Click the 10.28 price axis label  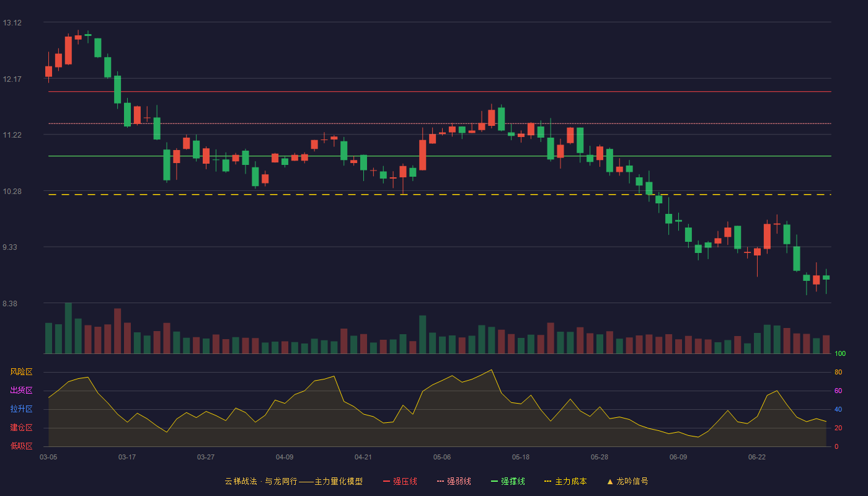tap(12, 192)
